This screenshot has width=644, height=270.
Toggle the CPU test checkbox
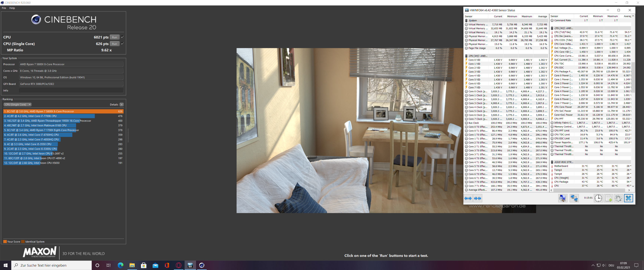pos(122,37)
